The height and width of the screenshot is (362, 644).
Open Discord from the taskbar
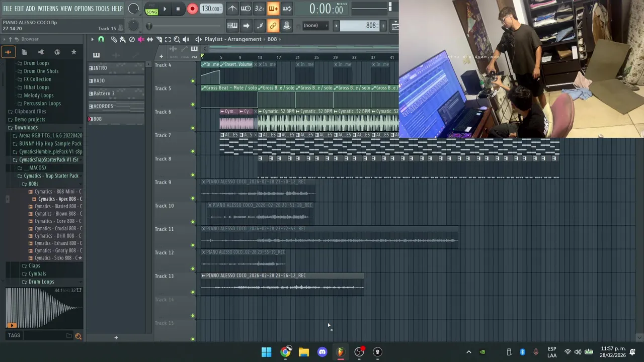322,352
